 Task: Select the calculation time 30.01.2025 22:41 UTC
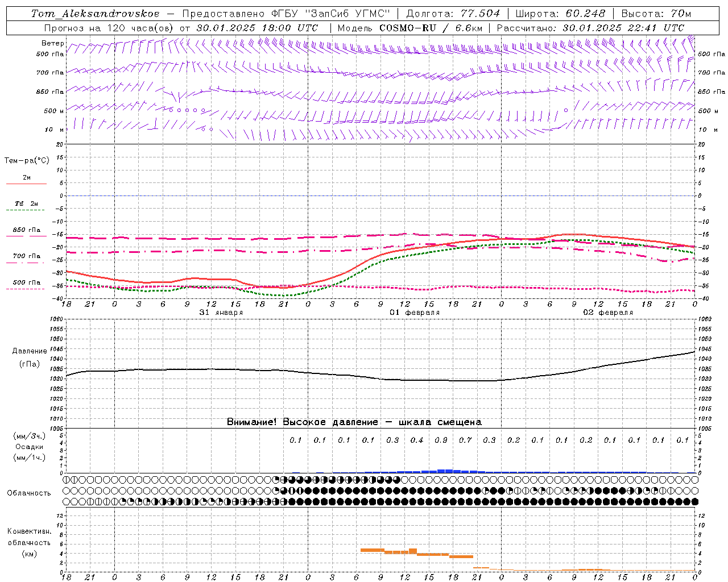pyautogui.click(x=623, y=27)
